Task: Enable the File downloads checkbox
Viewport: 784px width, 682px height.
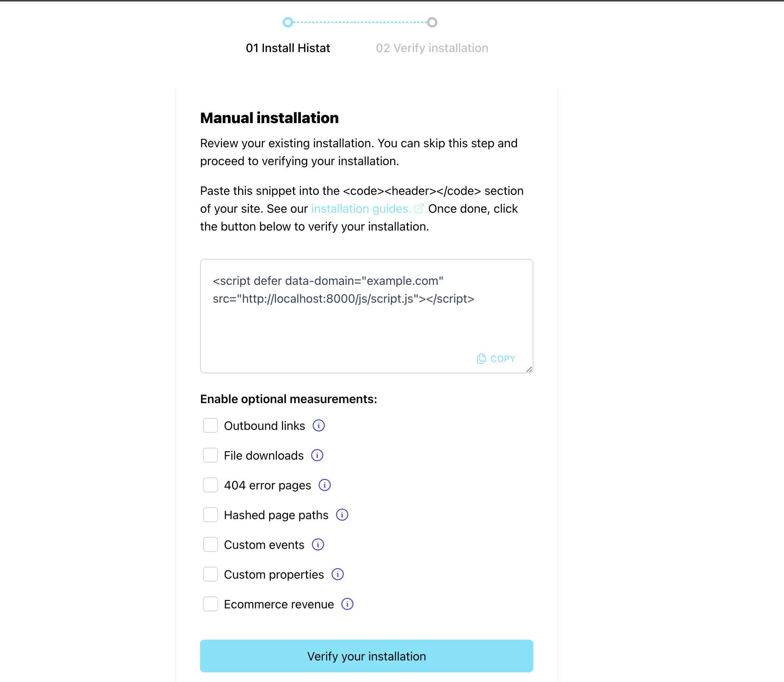Action: point(209,455)
